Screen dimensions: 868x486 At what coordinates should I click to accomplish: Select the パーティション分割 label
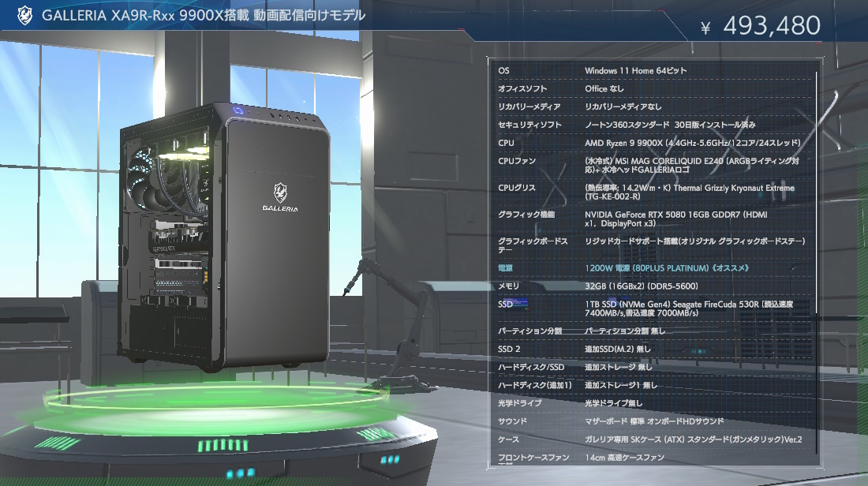pyautogui.click(x=529, y=331)
